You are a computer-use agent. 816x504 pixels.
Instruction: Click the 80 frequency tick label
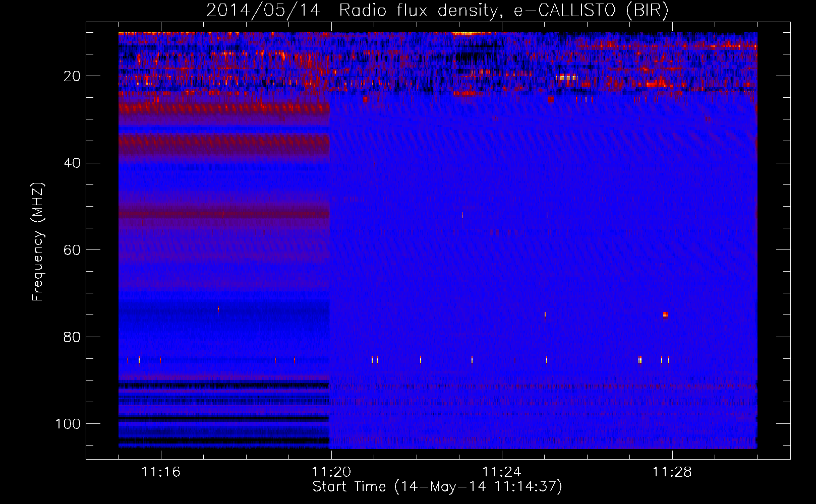click(x=73, y=337)
